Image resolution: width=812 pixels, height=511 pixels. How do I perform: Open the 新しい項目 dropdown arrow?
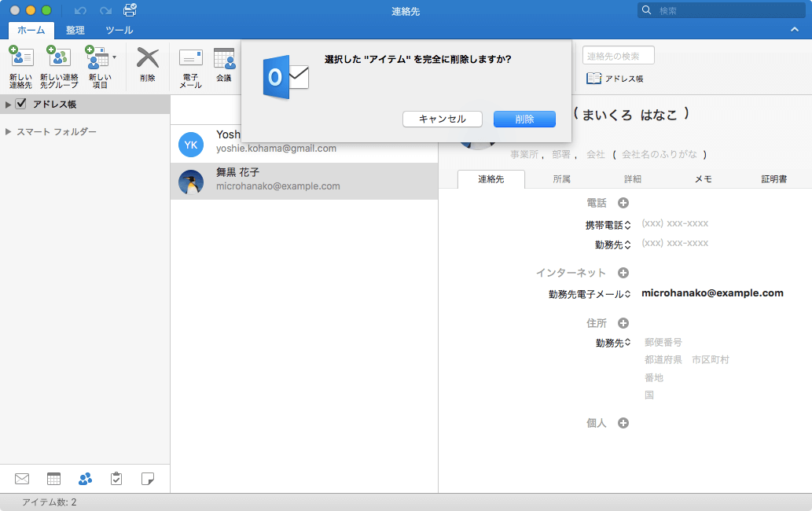[x=112, y=57]
